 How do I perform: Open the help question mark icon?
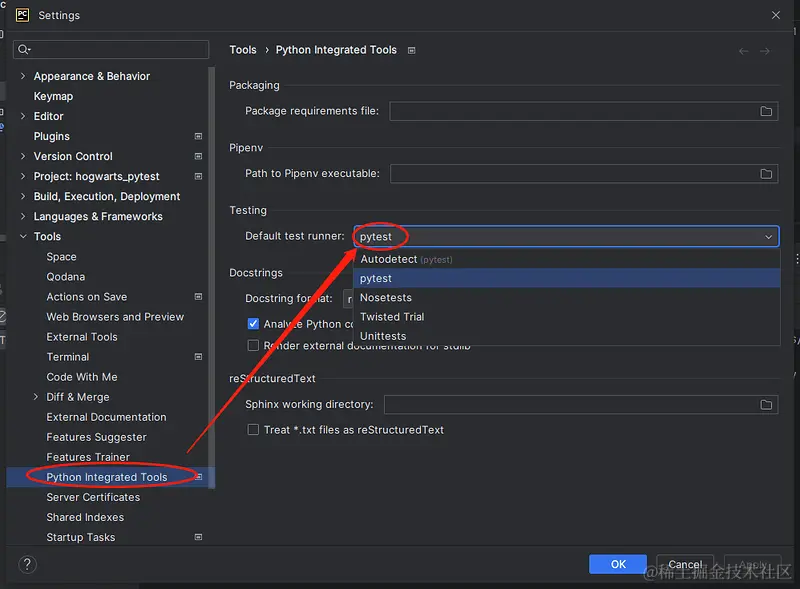[27, 565]
